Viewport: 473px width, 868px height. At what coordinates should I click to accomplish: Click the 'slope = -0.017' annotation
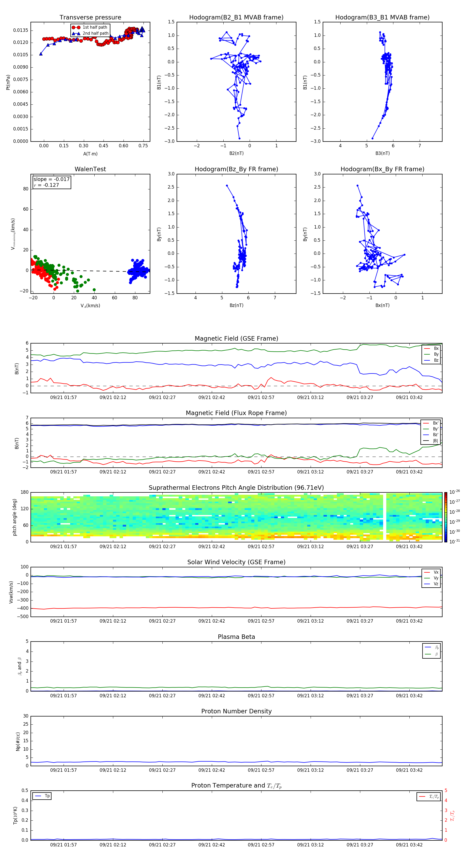pos(52,179)
